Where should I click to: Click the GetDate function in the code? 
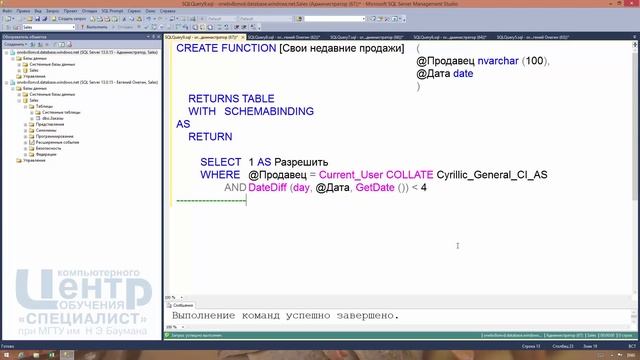pos(375,188)
